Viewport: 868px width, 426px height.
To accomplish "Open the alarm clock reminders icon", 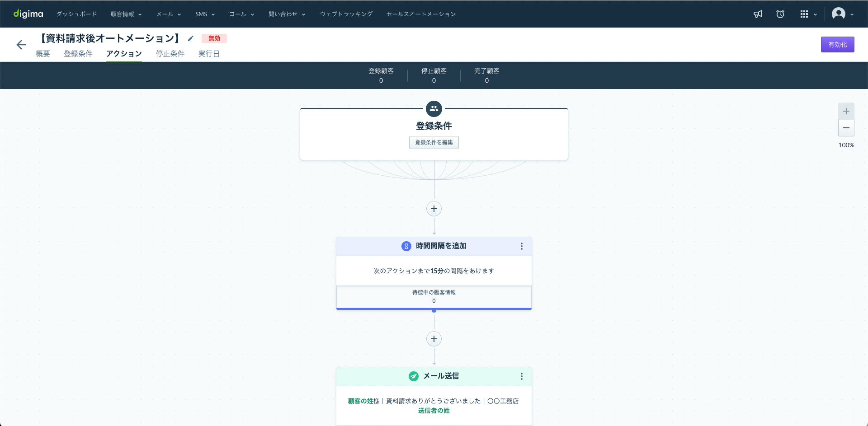I will point(780,14).
